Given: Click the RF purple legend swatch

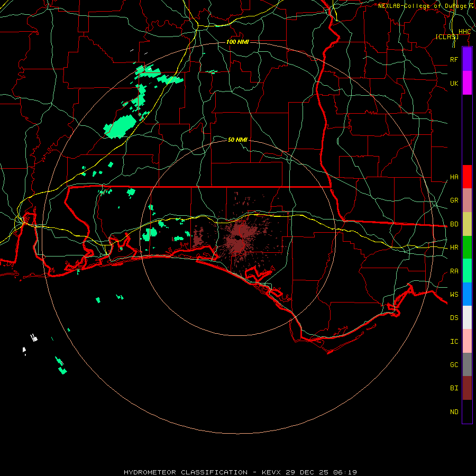Looking at the screenshot, I should tap(467, 59).
